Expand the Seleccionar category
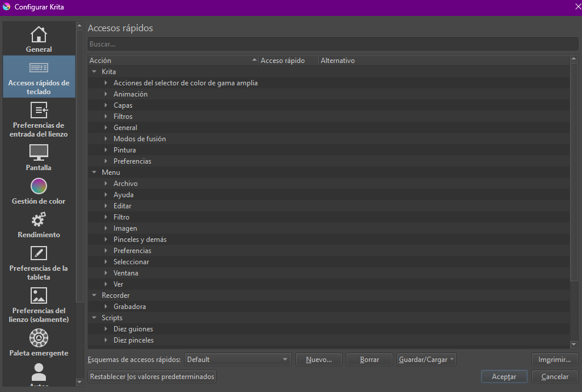This screenshot has width=582, height=392. 106,262
